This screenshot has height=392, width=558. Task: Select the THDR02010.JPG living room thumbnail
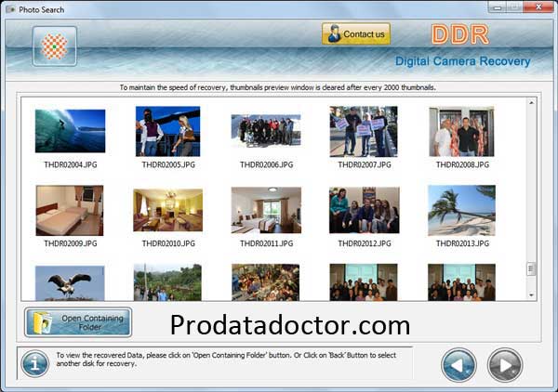168,210
